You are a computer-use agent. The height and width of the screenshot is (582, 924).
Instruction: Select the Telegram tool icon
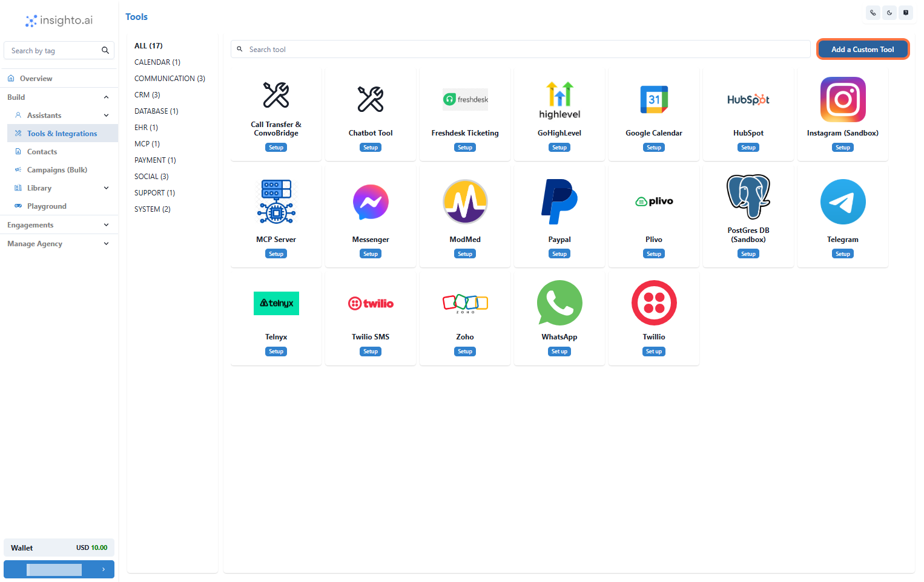pos(842,201)
